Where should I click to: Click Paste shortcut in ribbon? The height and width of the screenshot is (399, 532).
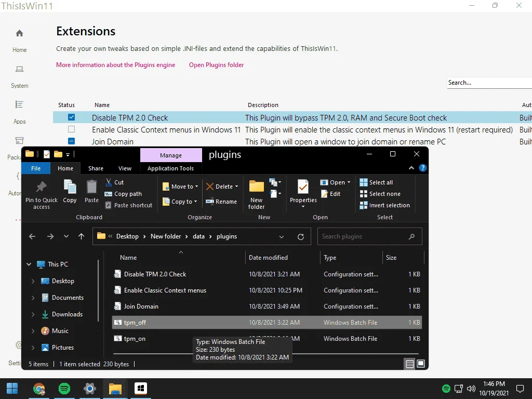129,205
